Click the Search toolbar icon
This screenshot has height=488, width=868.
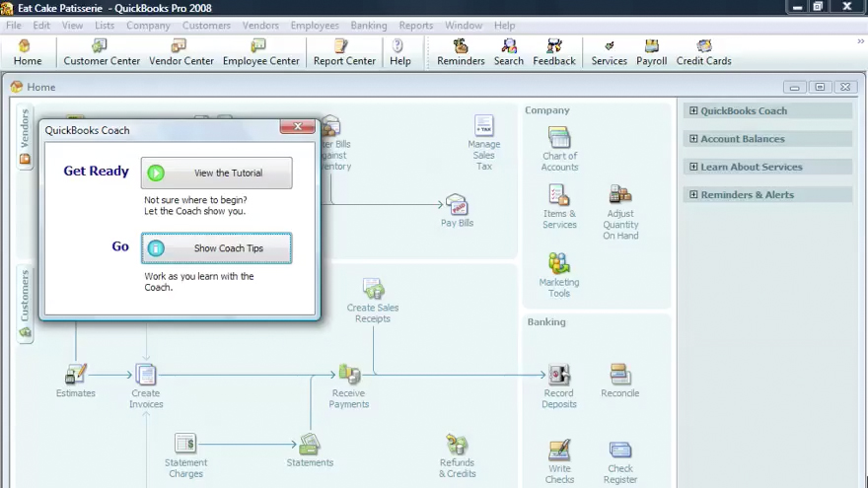[508, 52]
